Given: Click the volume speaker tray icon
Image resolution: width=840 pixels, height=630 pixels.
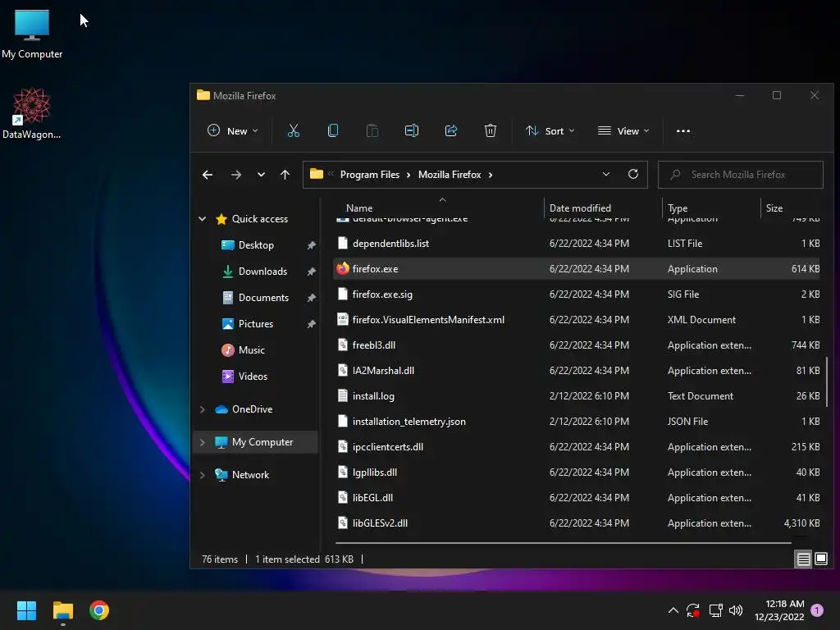Looking at the screenshot, I should (x=736, y=610).
